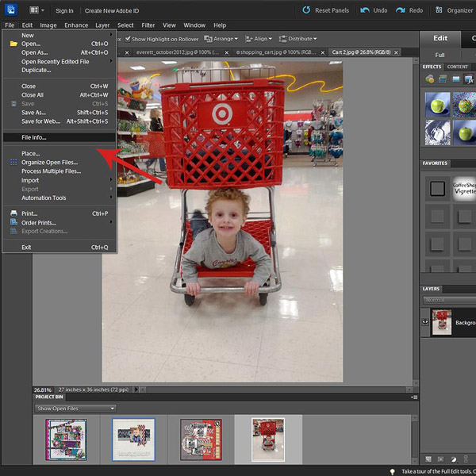
Task: Click the Redo arrow icon
Action: coord(401,10)
